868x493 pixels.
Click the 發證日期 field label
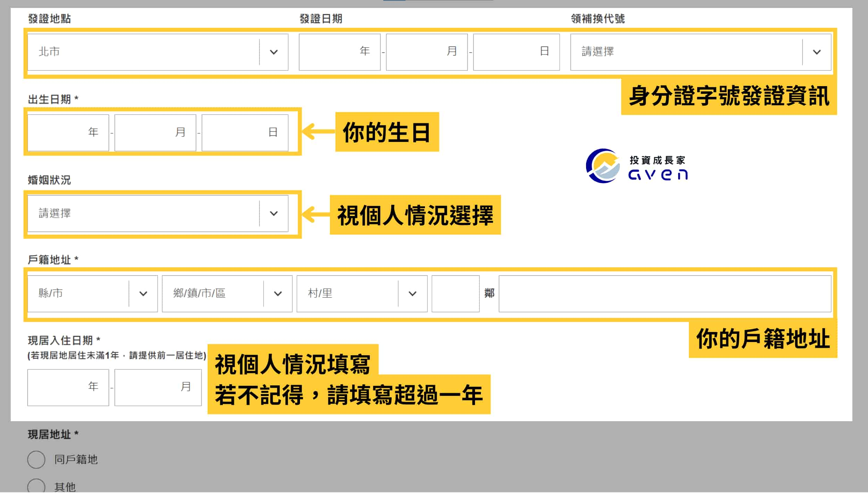click(321, 19)
